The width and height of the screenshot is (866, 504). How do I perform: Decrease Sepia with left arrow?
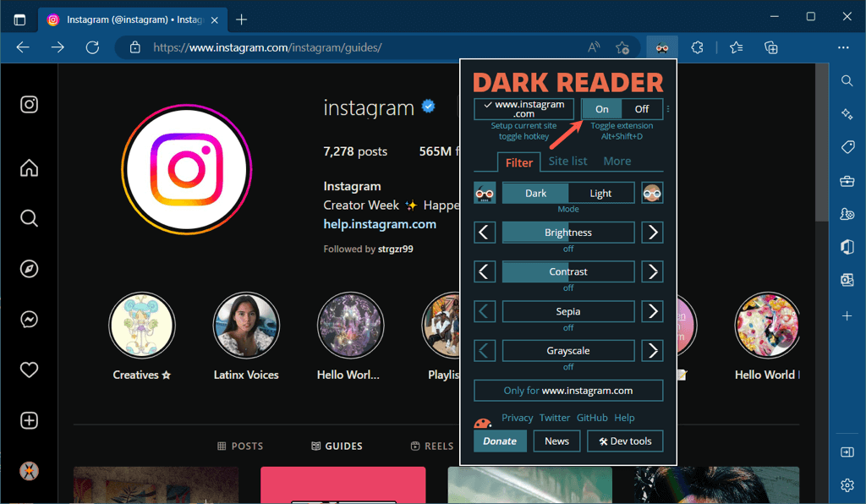point(485,311)
